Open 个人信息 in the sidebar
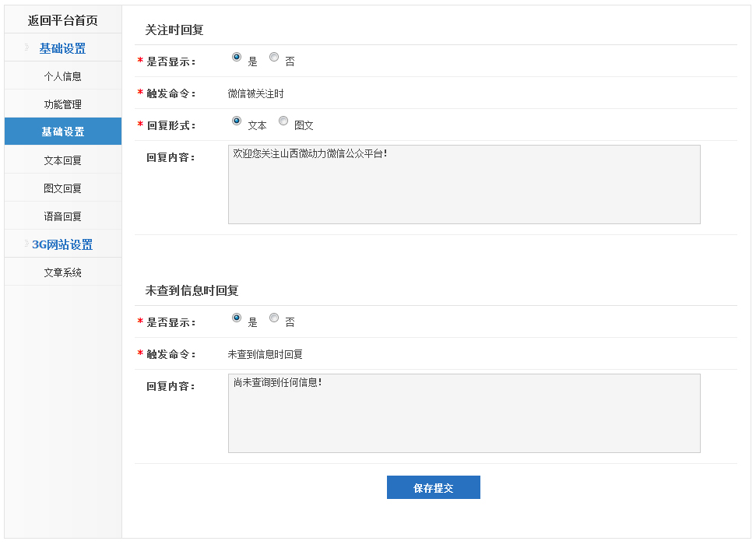Image resolution: width=756 pixels, height=548 pixels. 62,76
